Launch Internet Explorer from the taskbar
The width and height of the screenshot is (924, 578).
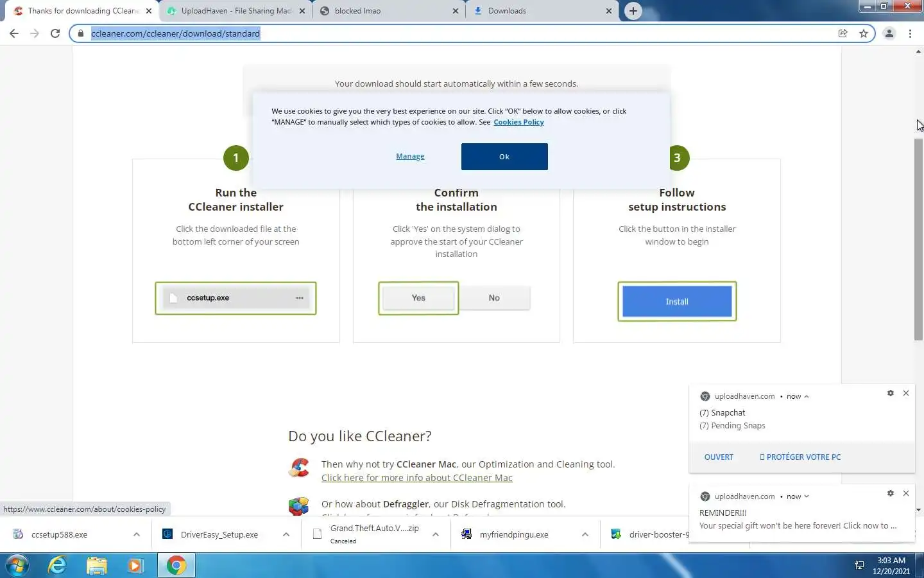click(58, 565)
